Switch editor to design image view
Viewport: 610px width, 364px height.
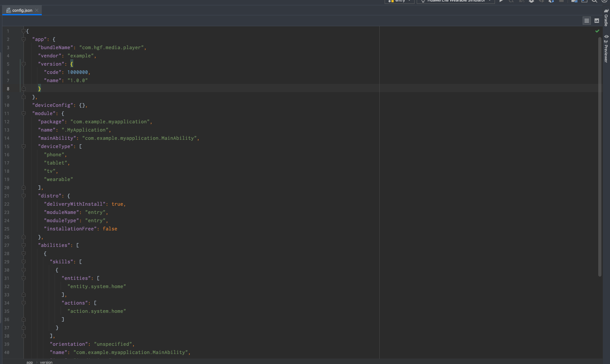(x=596, y=21)
